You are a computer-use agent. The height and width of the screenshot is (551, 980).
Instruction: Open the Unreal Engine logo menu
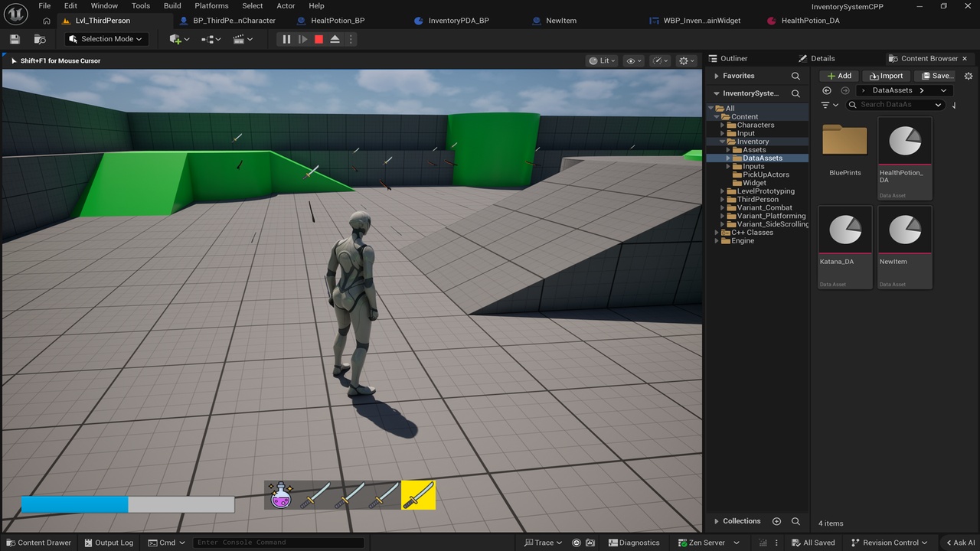[x=16, y=13]
